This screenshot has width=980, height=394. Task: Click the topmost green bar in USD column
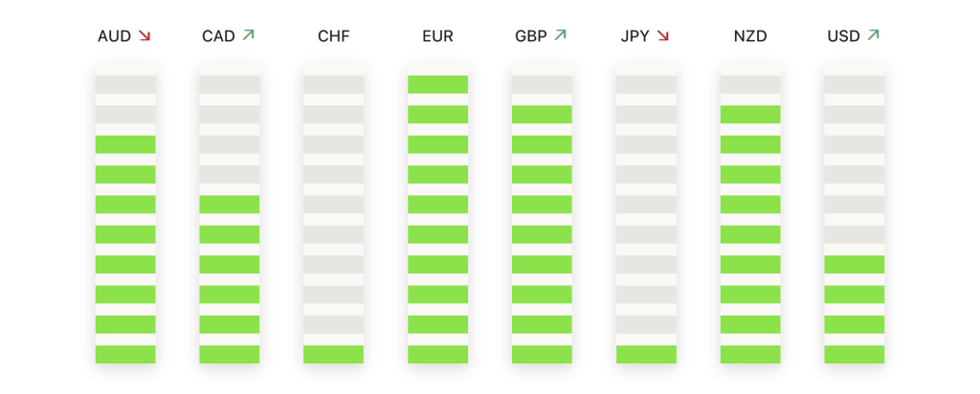(855, 265)
